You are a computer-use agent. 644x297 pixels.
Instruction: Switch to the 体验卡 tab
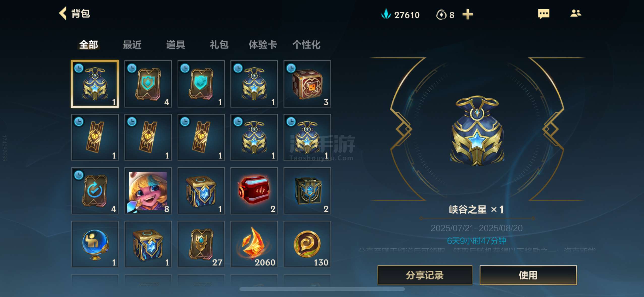tap(263, 45)
